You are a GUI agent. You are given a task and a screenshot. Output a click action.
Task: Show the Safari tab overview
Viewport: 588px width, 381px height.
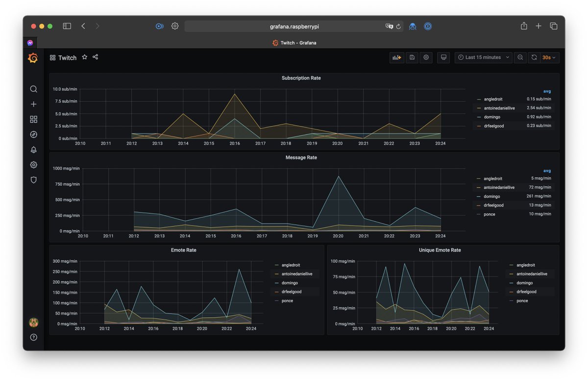tap(554, 26)
